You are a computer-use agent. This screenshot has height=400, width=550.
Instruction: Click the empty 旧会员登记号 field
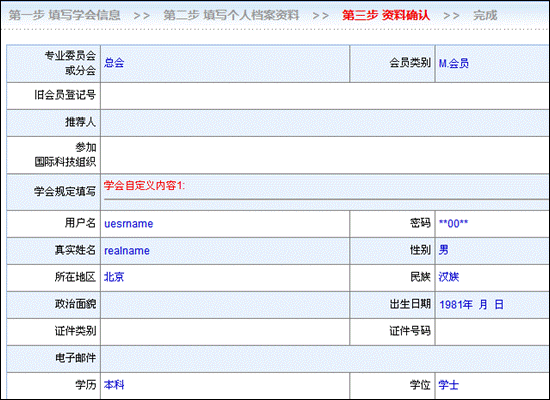pos(325,96)
